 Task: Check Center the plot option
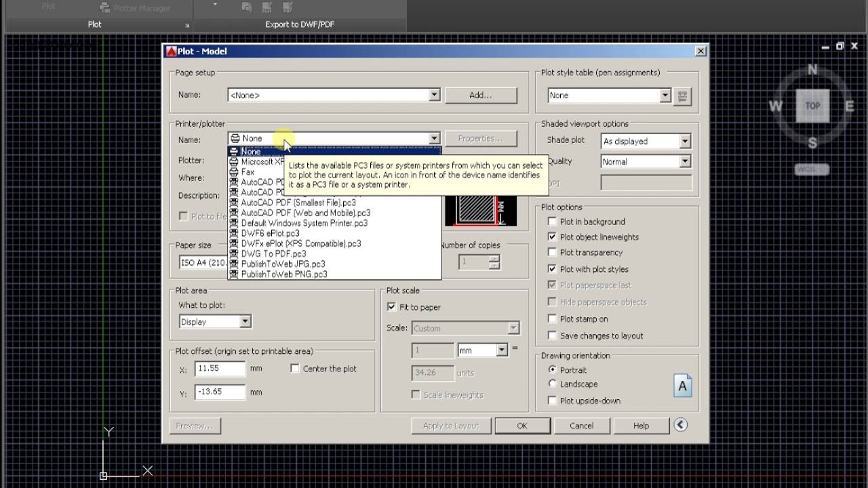click(295, 368)
